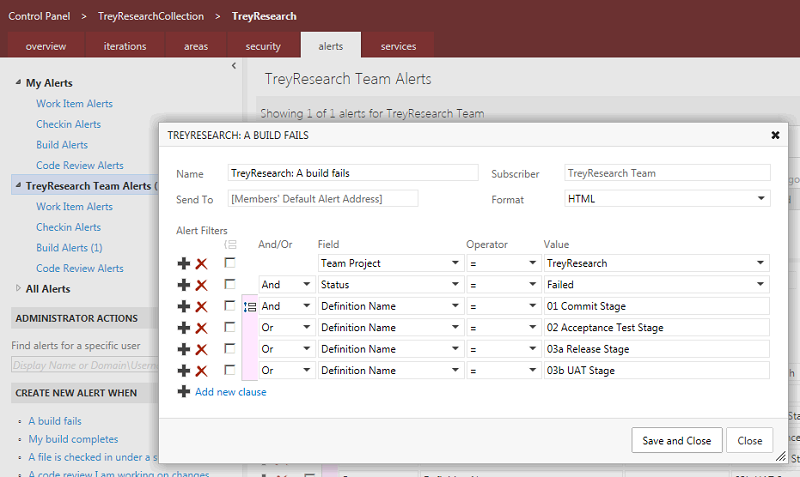Open TreyResearchCollection breadcrumb link
This screenshot has height=477, width=800.
click(151, 16)
